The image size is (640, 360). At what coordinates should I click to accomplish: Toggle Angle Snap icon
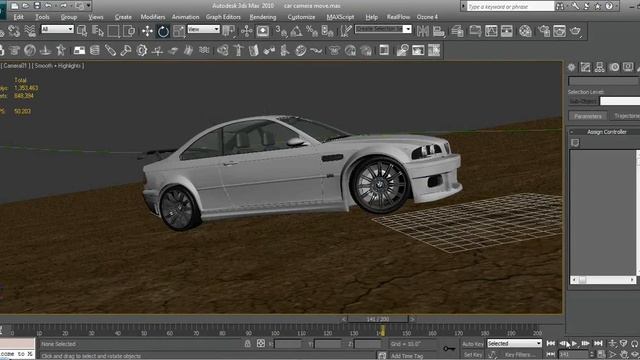click(x=296, y=31)
